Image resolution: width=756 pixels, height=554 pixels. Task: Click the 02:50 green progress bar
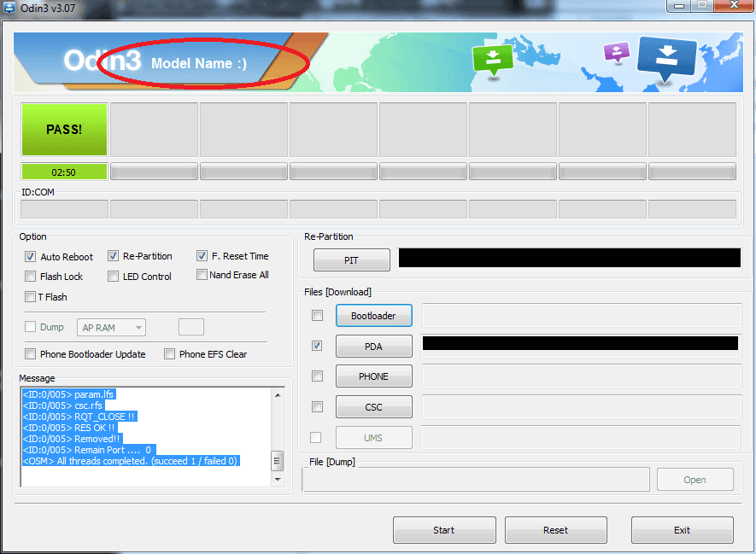click(64, 172)
